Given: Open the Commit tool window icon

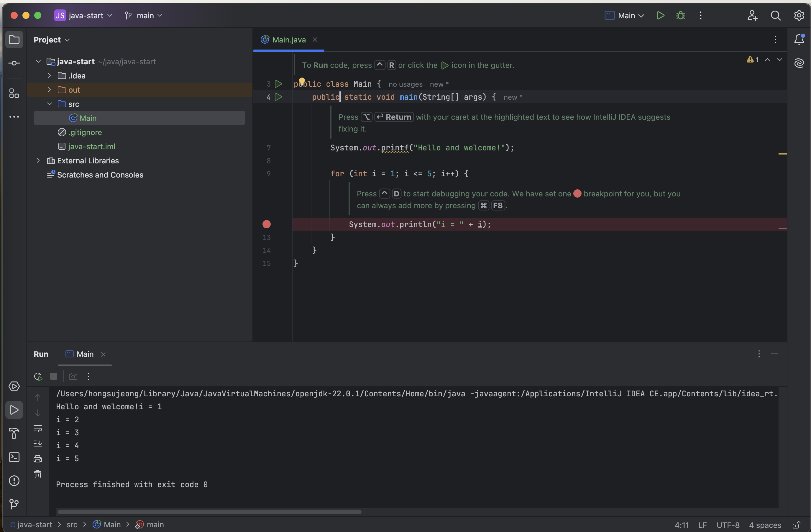Looking at the screenshot, I should (14, 63).
